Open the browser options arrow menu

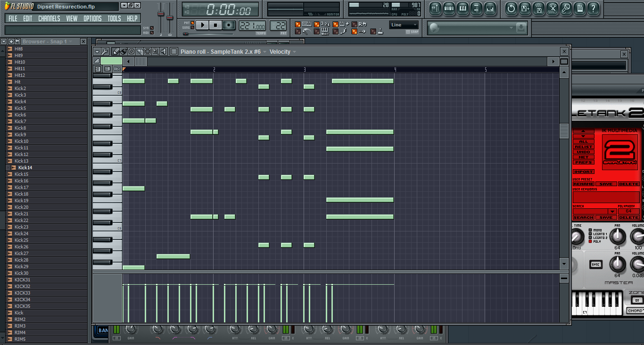coord(3,41)
